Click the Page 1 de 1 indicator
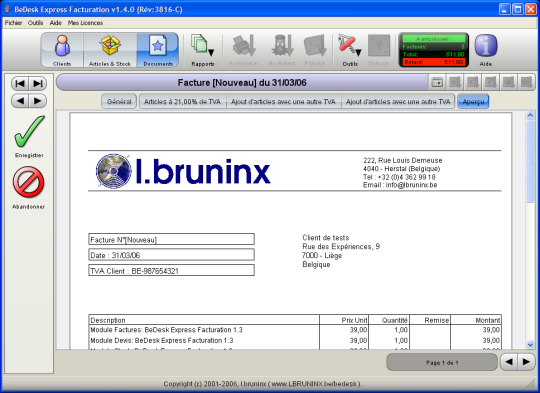This screenshot has height=393, width=540. 442,362
